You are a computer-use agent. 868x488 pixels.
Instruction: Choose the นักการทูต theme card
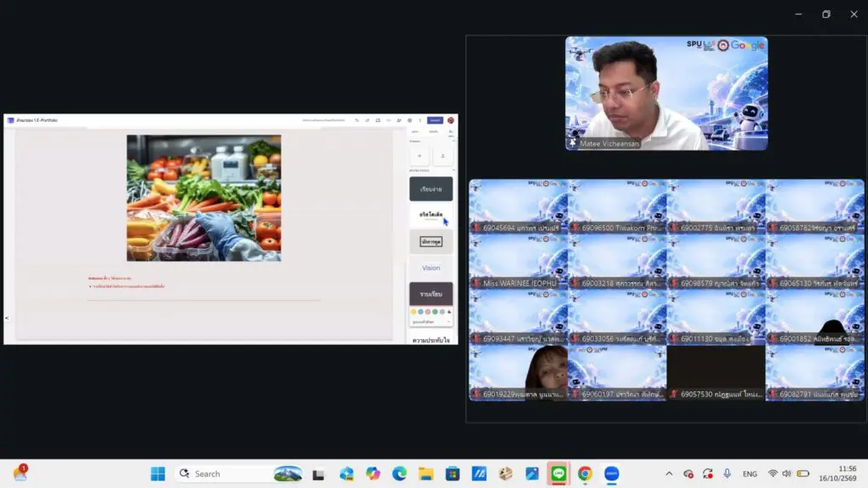pyautogui.click(x=431, y=241)
